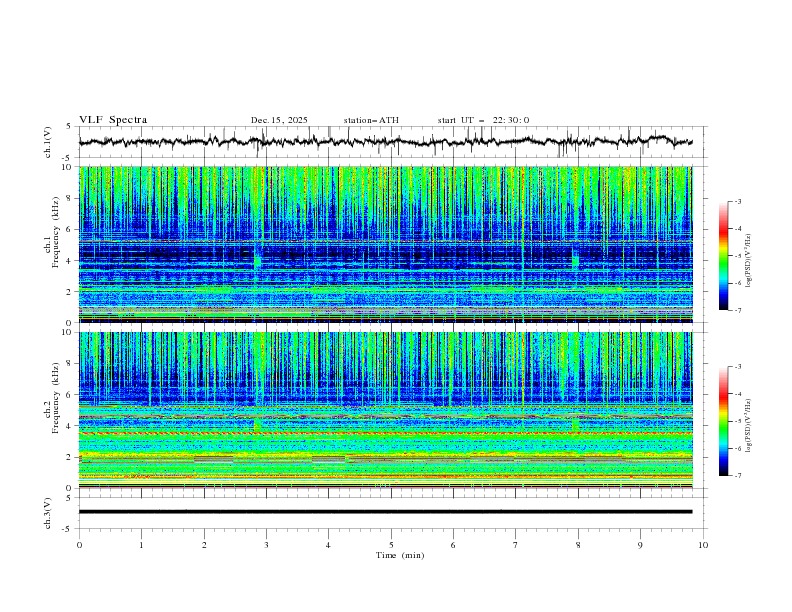Click the flat ch.3 voltage trace line
This screenshot has height=612, width=792.
coord(385,512)
